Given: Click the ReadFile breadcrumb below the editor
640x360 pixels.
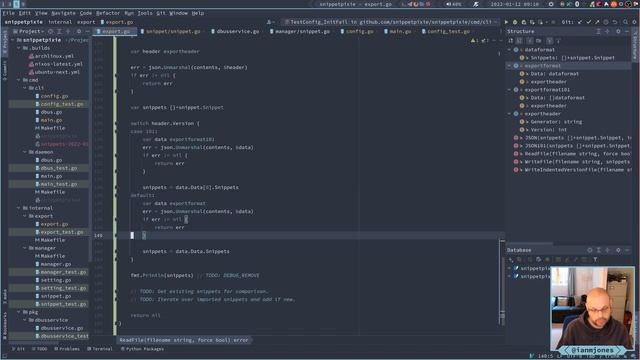Looking at the screenshot, I should tap(184, 340).
